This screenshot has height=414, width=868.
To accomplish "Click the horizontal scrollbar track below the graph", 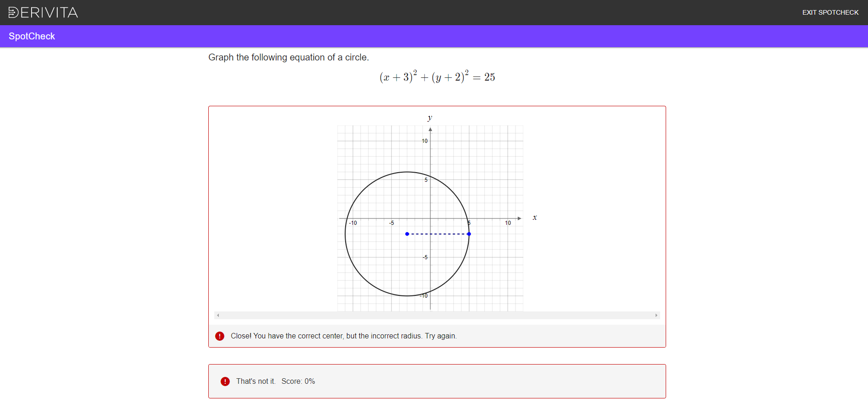I will [437, 316].
